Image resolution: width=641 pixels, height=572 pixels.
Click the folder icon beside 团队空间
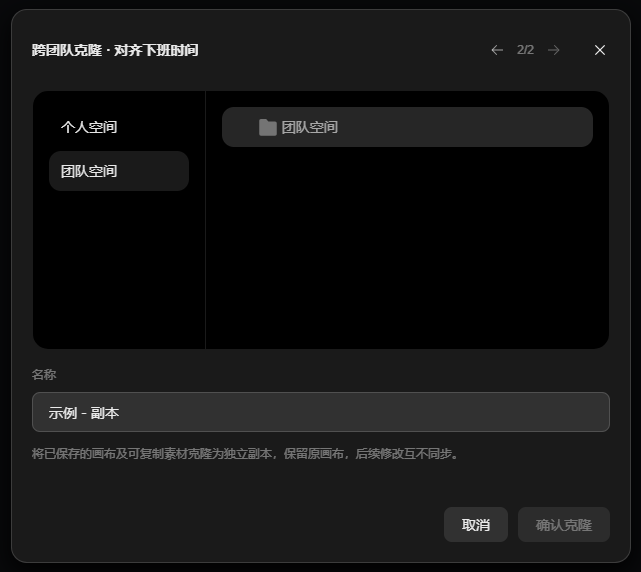(268, 127)
